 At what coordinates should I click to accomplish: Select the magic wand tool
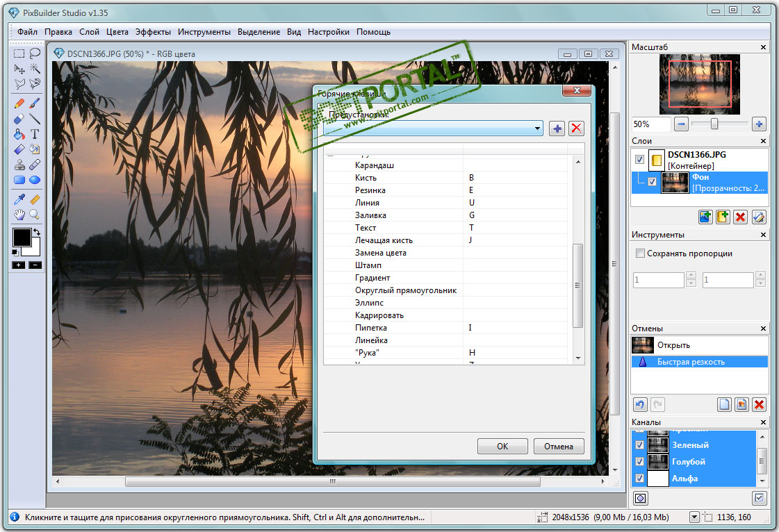(35, 69)
